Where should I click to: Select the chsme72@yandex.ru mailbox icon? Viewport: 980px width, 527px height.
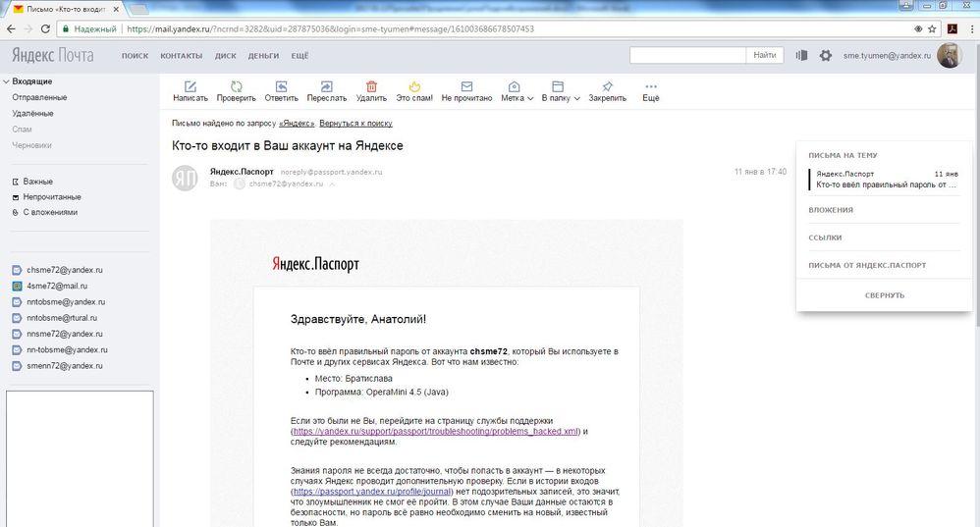click(17, 270)
